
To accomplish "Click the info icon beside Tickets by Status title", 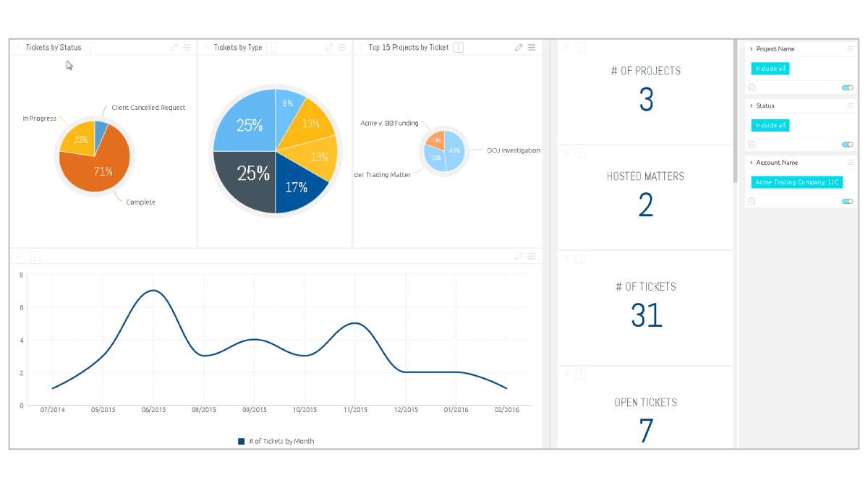I will tap(90, 48).
